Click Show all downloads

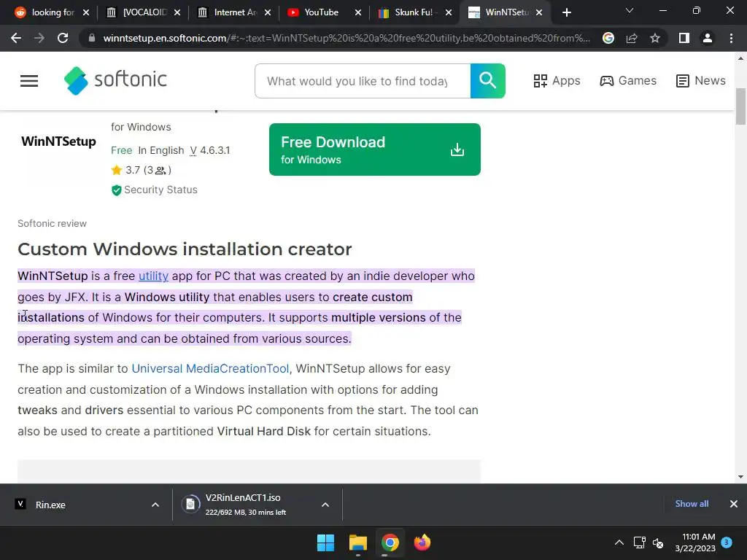click(692, 504)
